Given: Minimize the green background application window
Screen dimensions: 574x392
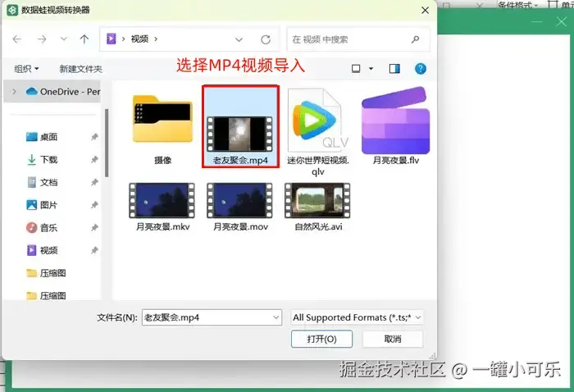Looking at the screenshot, I should (536, 21).
